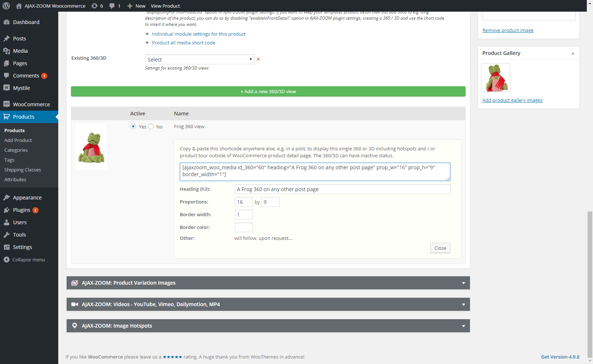Click the Media icon in sidebar
This screenshot has width=593, height=364.
click(x=7, y=51)
